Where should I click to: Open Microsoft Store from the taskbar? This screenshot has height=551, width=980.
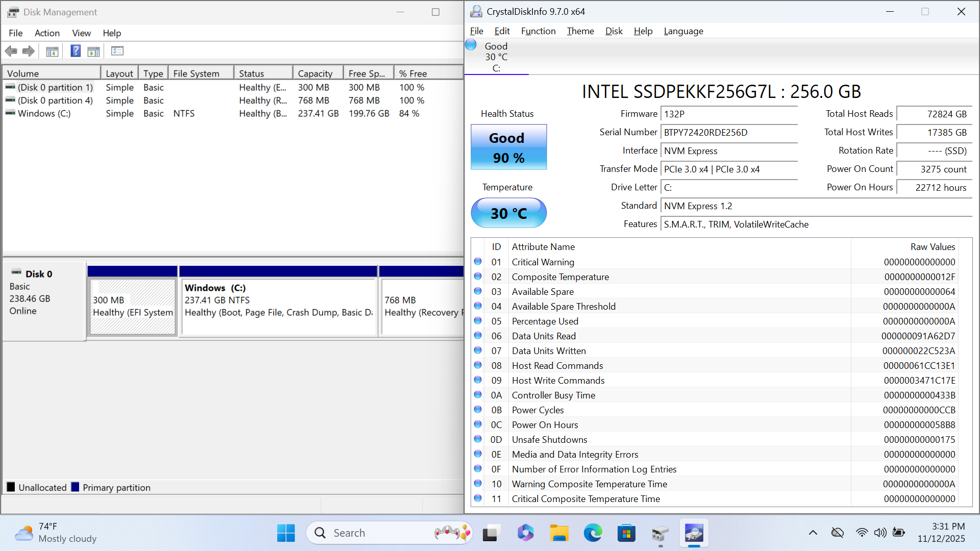tap(626, 533)
